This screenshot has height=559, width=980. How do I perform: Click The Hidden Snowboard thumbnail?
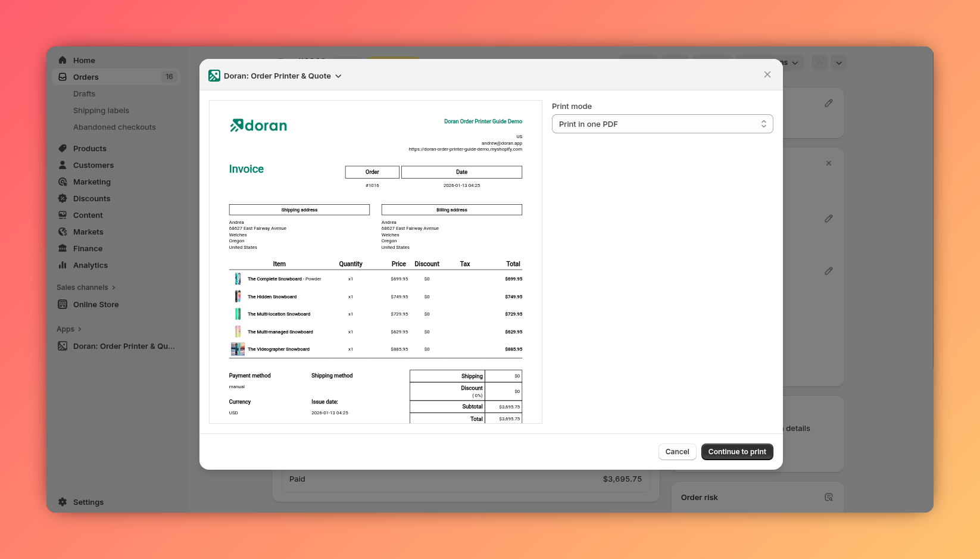coord(238,296)
